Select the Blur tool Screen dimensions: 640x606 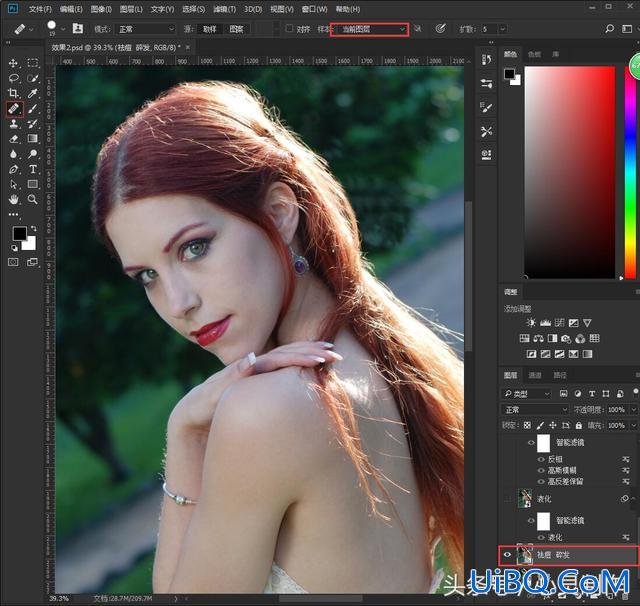[13, 154]
